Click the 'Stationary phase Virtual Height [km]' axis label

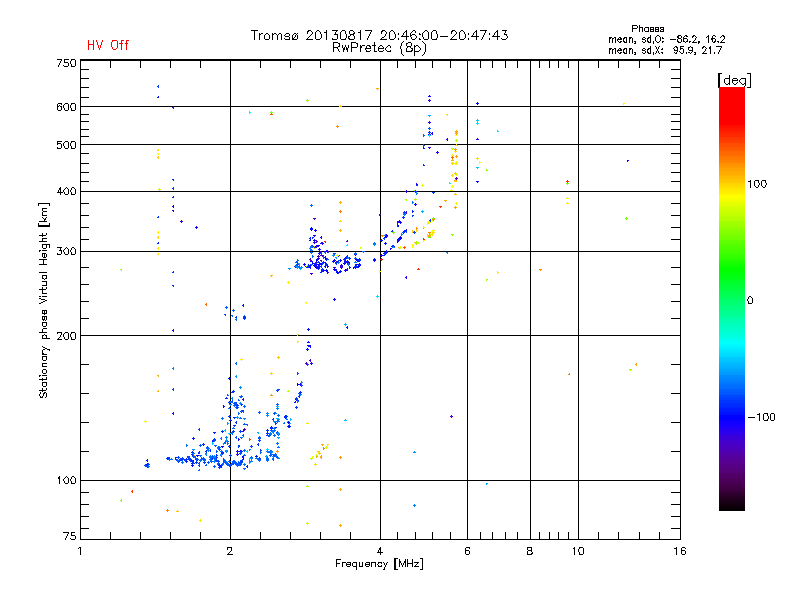pyautogui.click(x=44, y=301)
